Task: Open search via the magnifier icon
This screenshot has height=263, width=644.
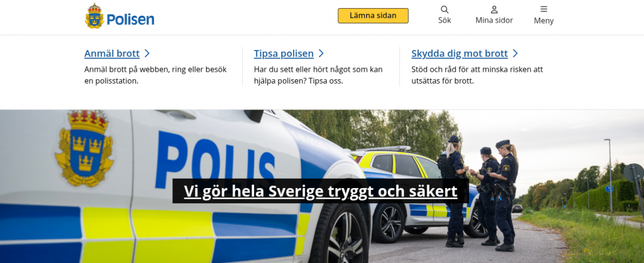Action: point(445,9)
